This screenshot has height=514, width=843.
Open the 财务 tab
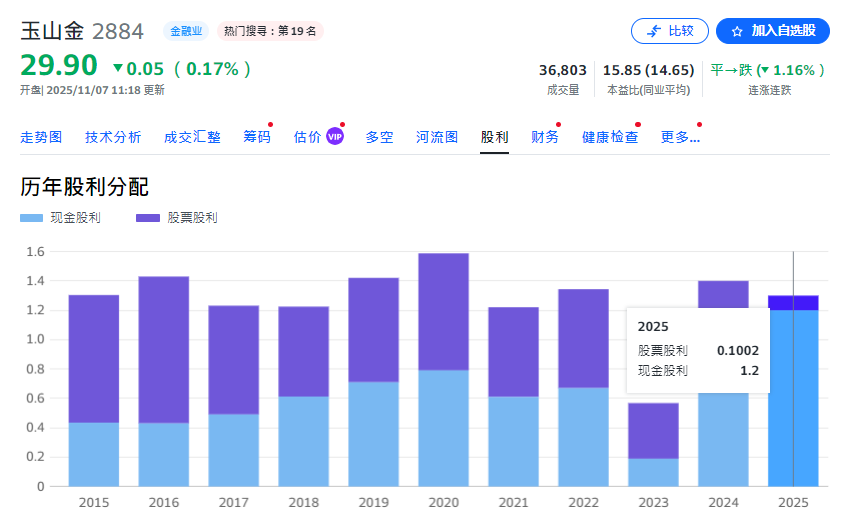(545, 137)
